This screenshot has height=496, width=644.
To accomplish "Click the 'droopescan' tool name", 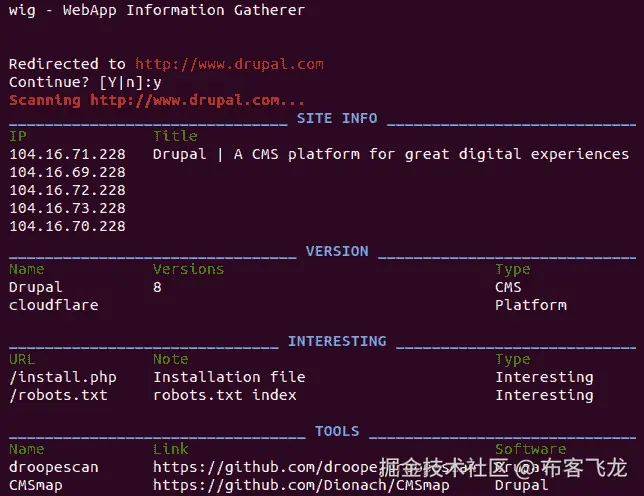I will click(54, 468).
